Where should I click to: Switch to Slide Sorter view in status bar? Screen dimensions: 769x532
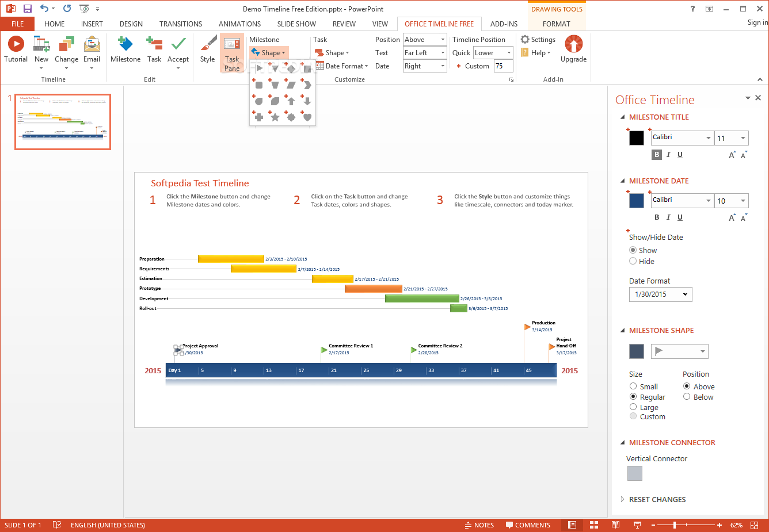pos(593,525)
